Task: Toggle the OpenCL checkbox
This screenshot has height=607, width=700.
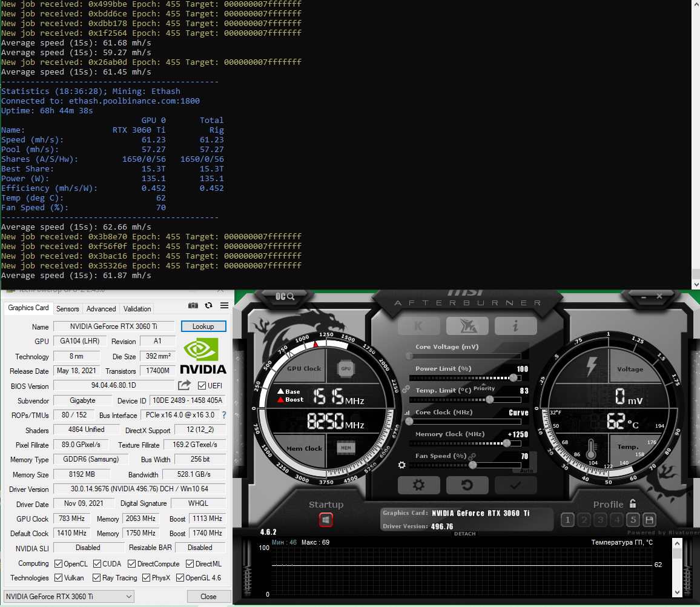Action: 58,563
